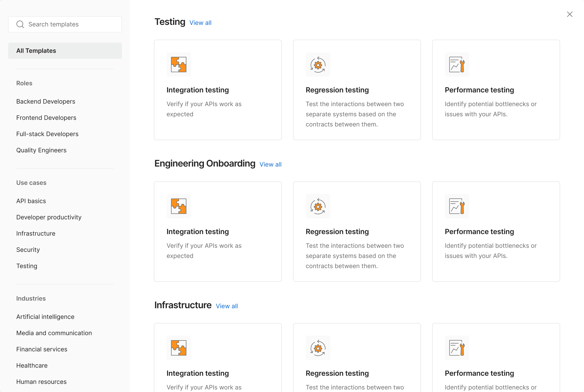This screenshot has width=584, height=392.
Task: Click the puzzle icon in the Testing section
Action: point(179,64)
